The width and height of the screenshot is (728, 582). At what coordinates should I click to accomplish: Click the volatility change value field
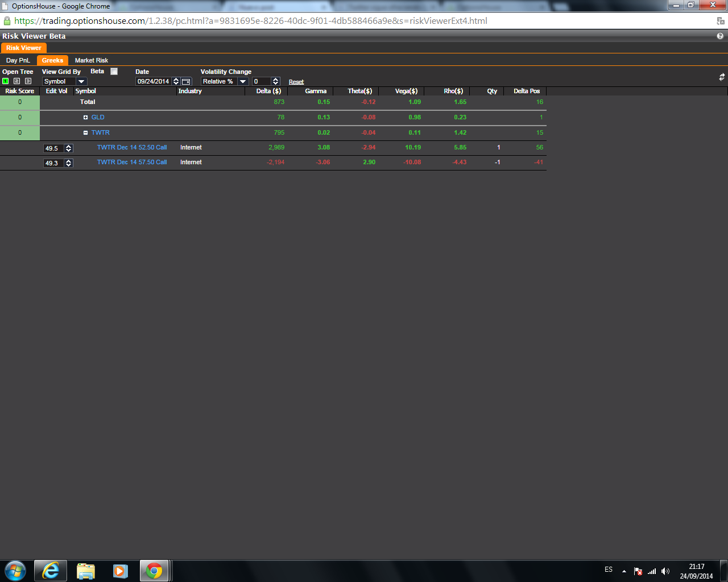pyautogui.click(x=262, y=81)
